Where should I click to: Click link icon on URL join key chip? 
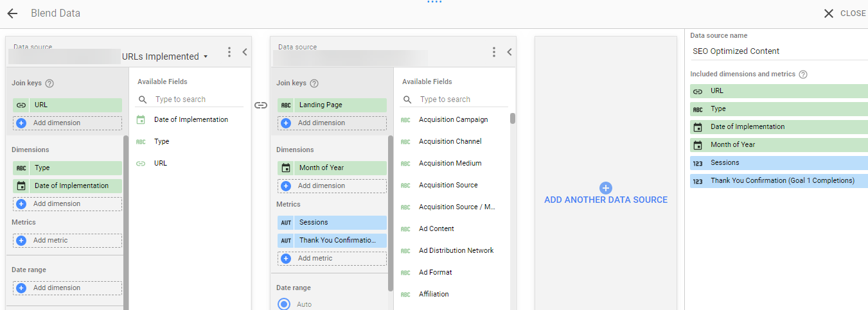pyautogui.click(x=21, y=105)
